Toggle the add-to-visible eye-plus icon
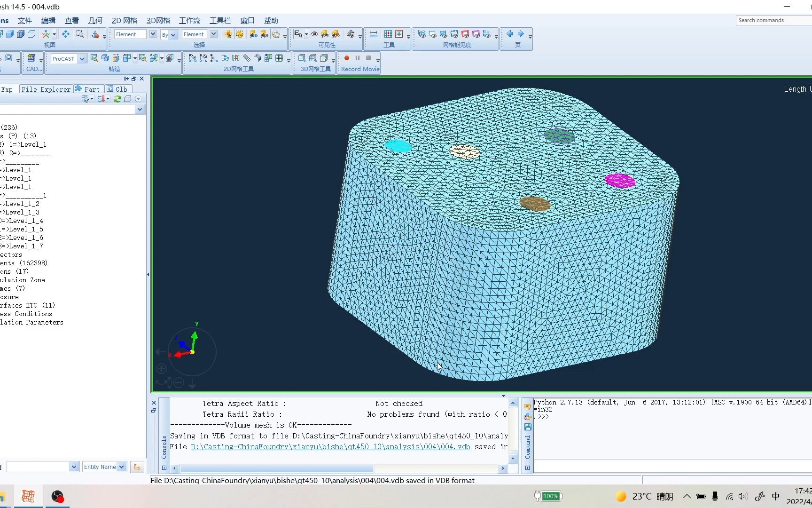Image resolution: width=812 pixels, height=508 pixels. (351, 34)
